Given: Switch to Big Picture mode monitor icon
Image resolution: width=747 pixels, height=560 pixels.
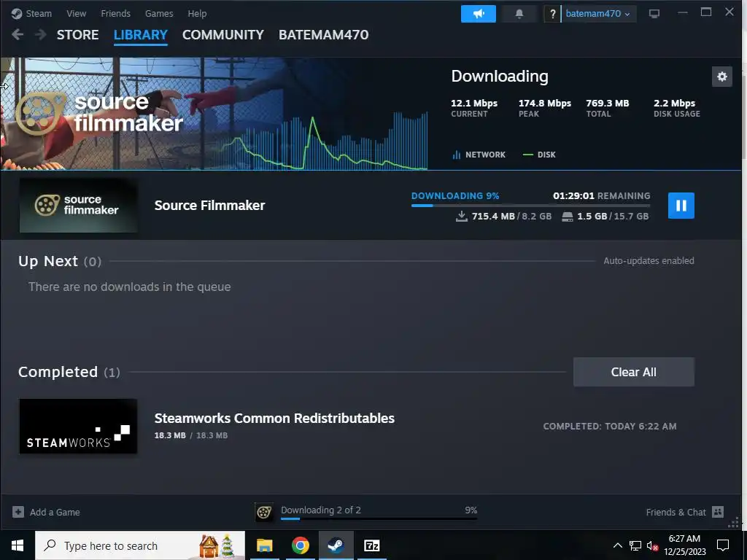Looking at the screenshot, I should [654, 14].
